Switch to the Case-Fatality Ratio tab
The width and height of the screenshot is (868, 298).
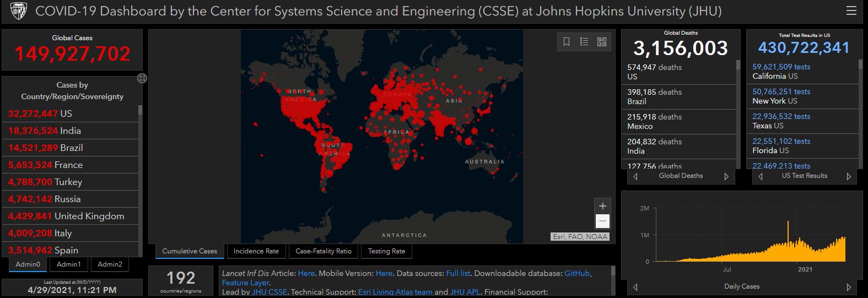(323, 251)
